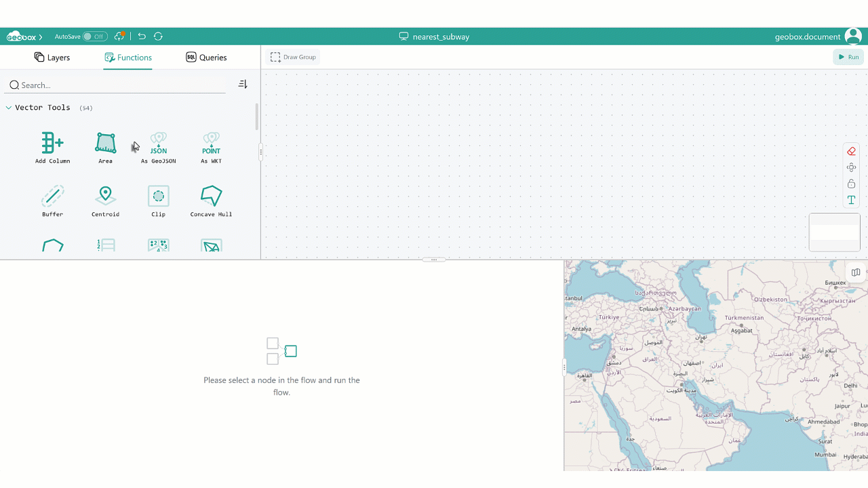Pick the Buffer function icon
The image size is (868, 488).
tap(52, 196)
